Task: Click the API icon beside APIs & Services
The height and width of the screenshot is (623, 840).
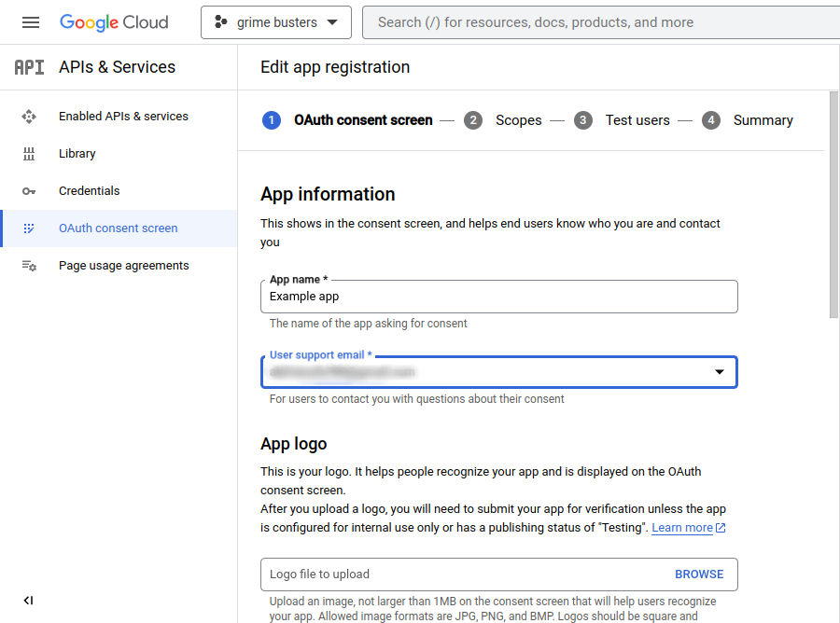Action: [x=30, y=67]
